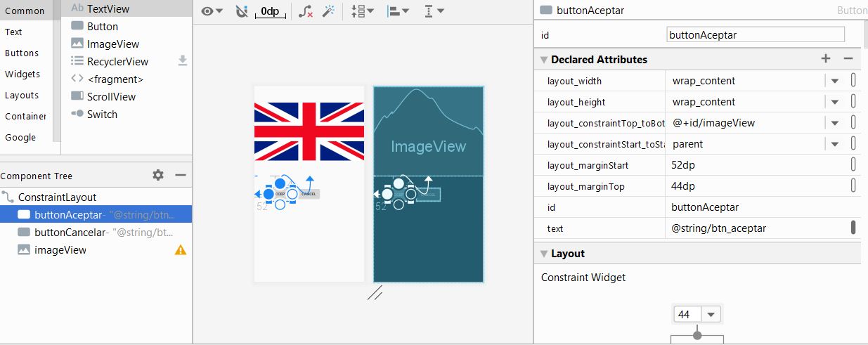
Task: Open layout_constraintStart_toStartOf dropdown arrow
Action: tap(834, 144)
